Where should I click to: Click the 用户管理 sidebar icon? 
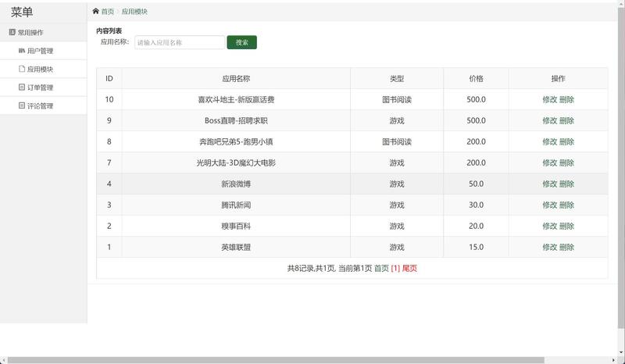coord(22,51)
